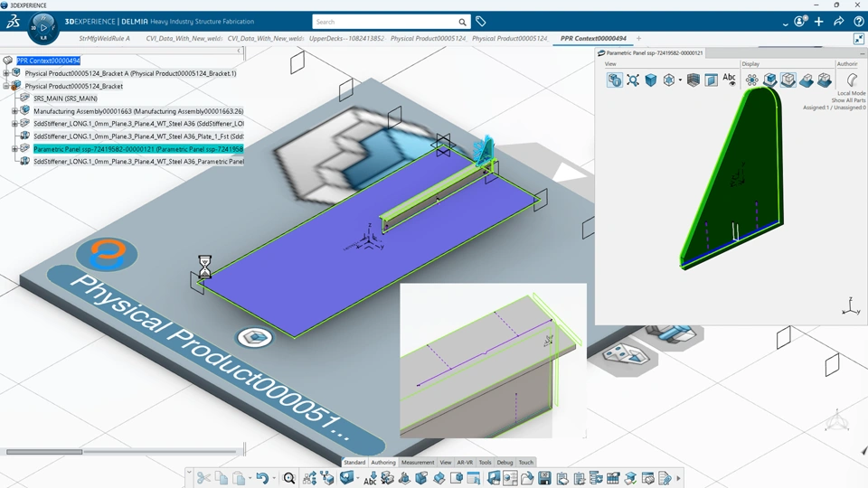
Task: Minimize the Parametric Panel sub-window
Action: (862, 53)
